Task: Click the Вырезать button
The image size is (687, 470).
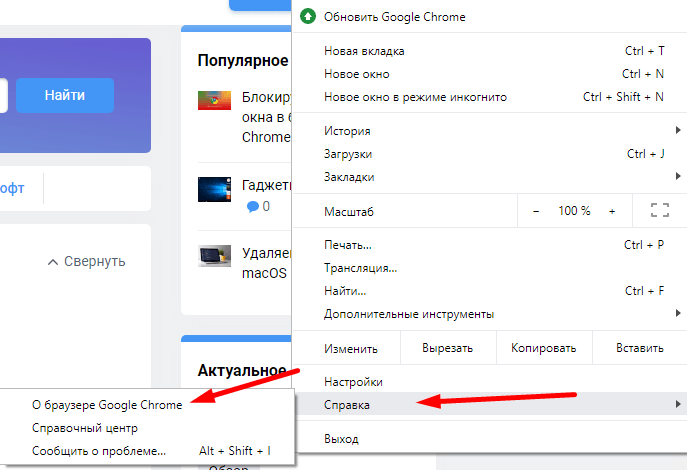Action: click(448, 348)
